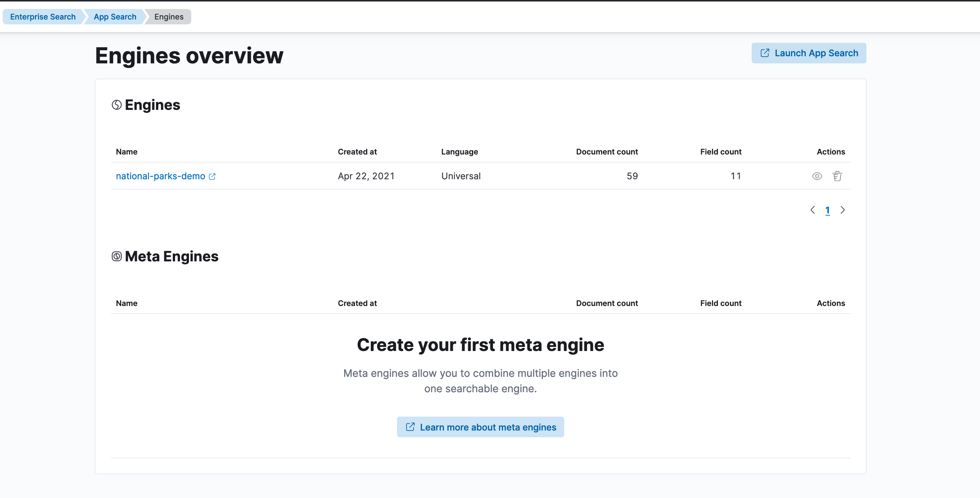Image resolution: width=980 pixels, height=498 pixels.
Task: Click Field count header in Meta Engines
Action: [720, 303]
